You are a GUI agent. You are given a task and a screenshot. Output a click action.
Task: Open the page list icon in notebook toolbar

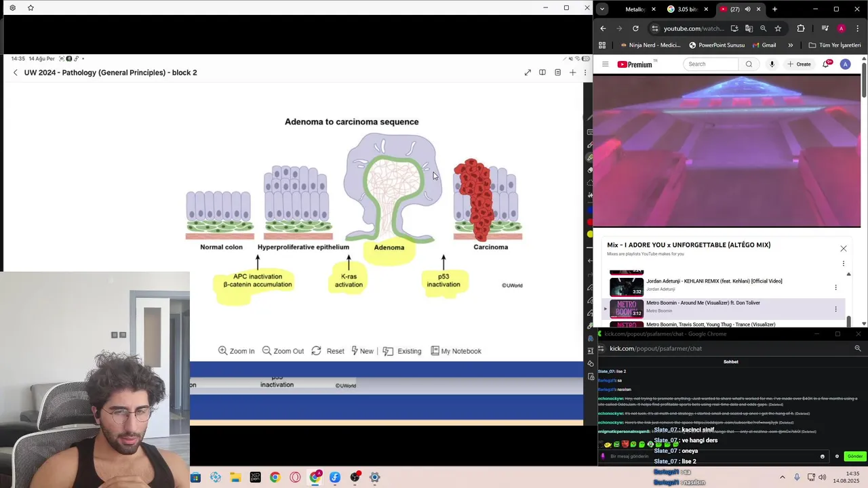pyautogui.click(x=557, y=73)
